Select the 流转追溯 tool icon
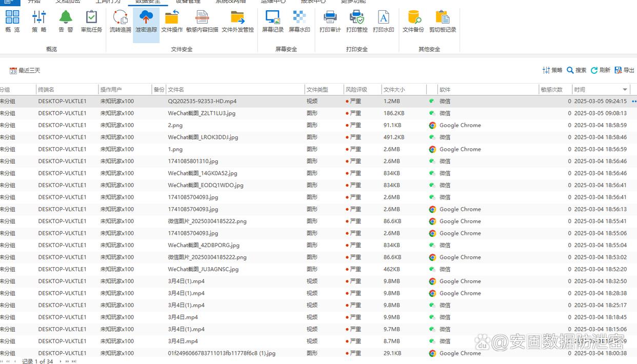The image size is (637, 364). pos(120,22)
